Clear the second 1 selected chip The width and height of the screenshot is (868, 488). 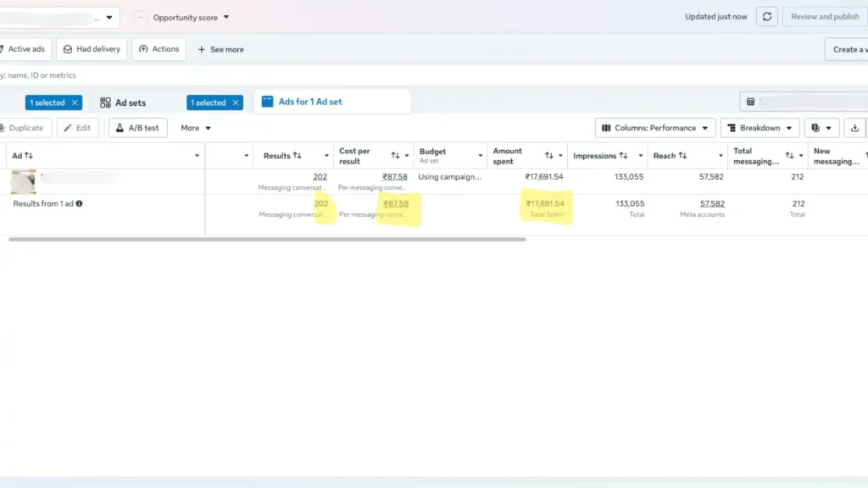(x=236, y=103)
